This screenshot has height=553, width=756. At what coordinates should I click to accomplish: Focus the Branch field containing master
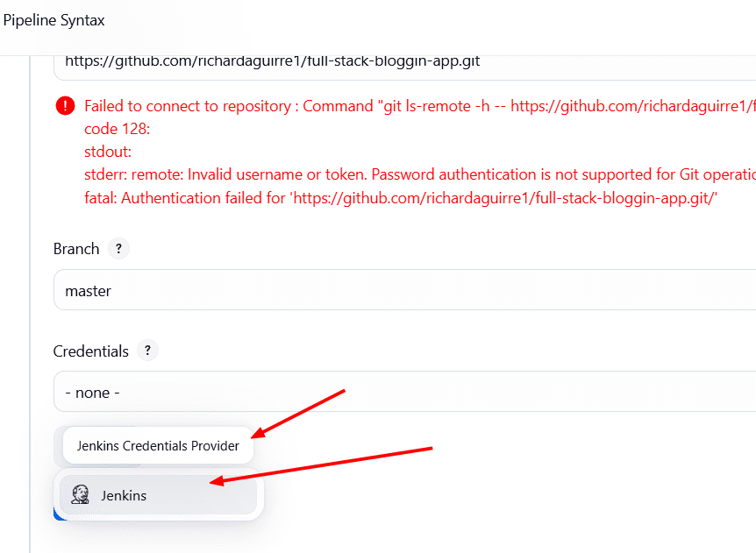coord(404,290)
